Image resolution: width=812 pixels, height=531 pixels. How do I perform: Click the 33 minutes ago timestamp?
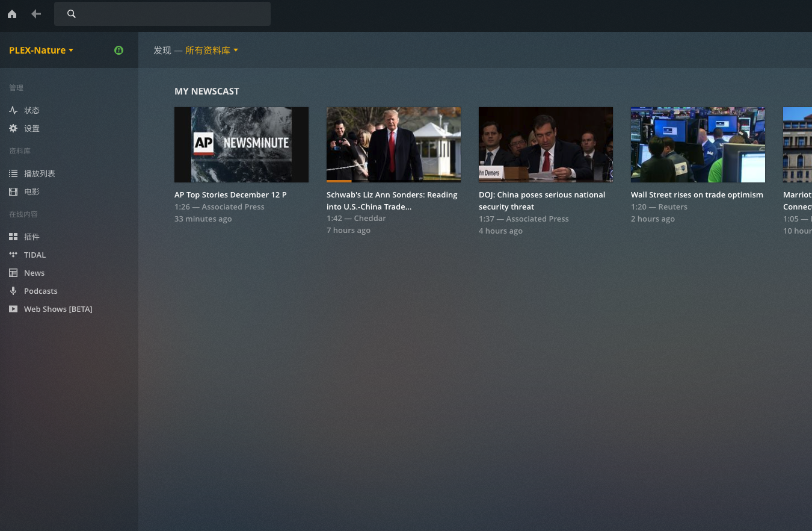coord(203,219)
